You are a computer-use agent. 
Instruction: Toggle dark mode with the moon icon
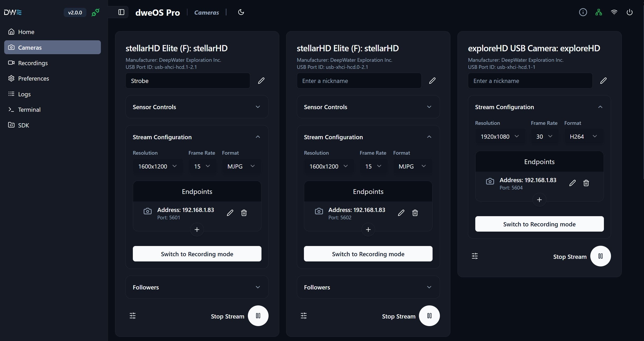point(241,12)
